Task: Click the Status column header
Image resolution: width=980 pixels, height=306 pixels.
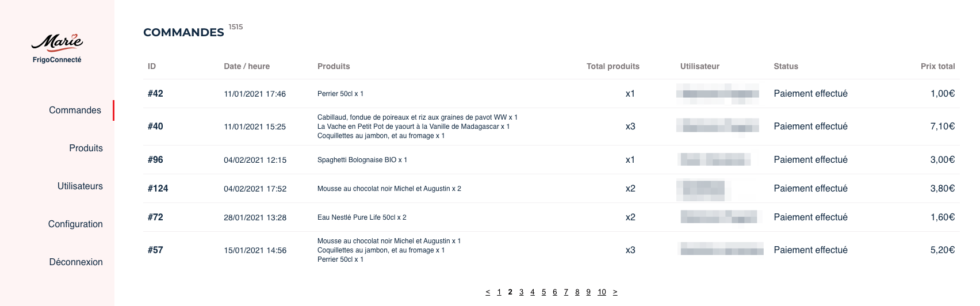Action: tap(786, 66)
